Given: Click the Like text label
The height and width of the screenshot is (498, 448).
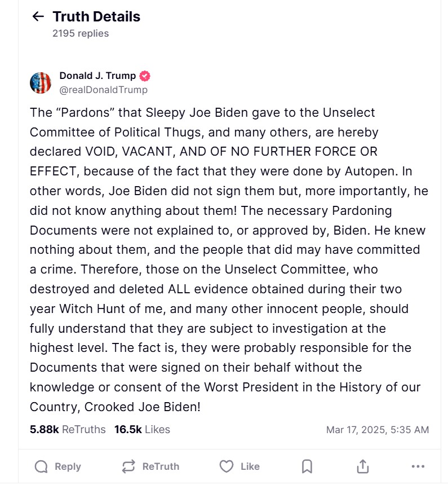Looking at the screenshot, I should [250, 466].
